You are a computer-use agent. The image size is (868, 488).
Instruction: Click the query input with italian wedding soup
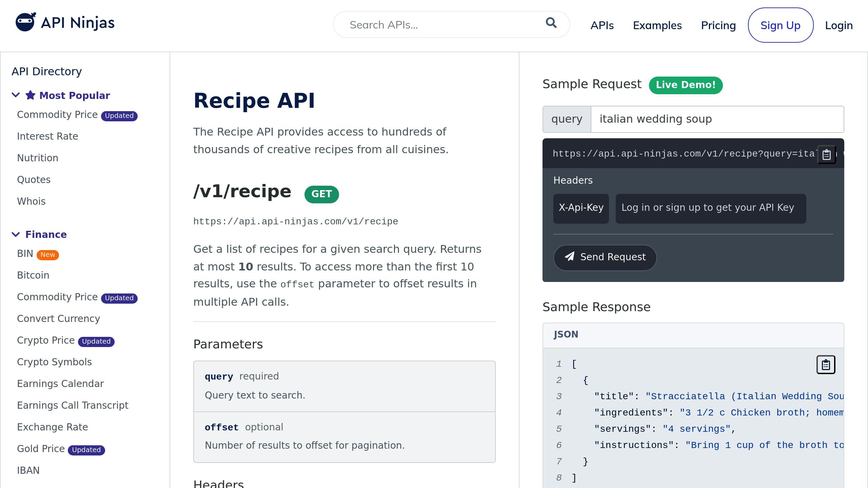(717, 119)
